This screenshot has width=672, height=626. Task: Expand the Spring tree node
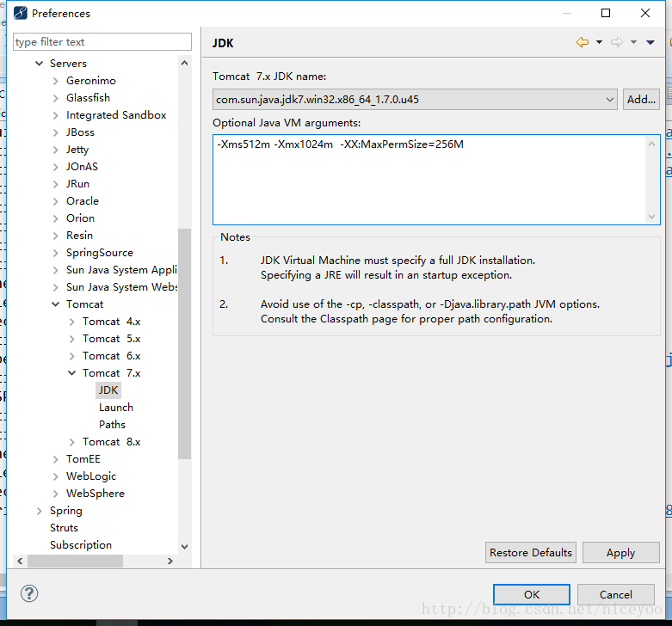39,511
